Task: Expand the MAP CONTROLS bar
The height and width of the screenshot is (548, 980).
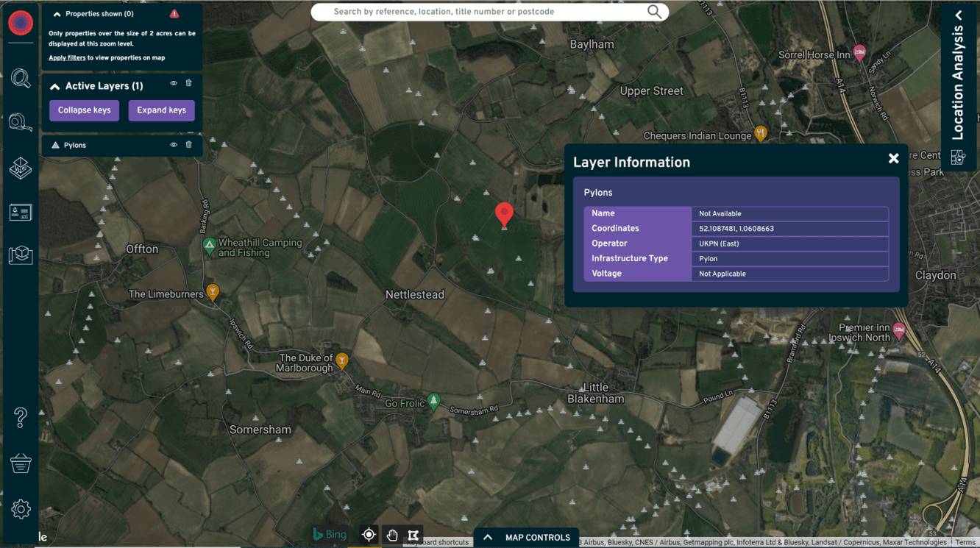Action: point(487,538)
